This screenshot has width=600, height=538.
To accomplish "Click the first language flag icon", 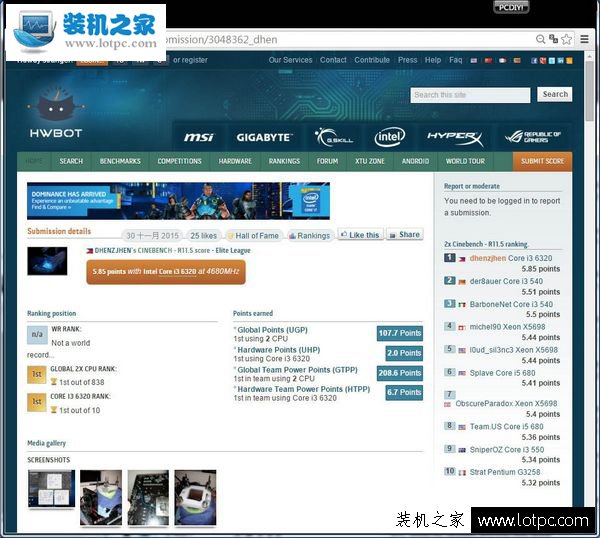I will pos(474,60).
